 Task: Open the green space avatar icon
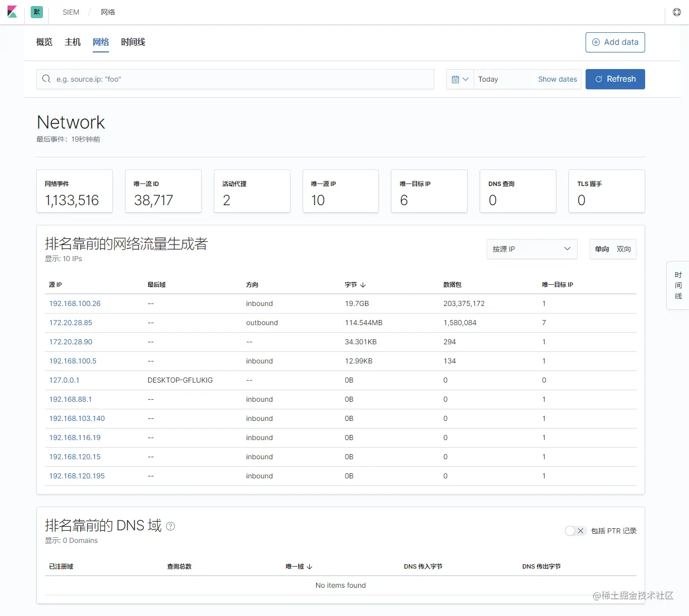(37, 12)
